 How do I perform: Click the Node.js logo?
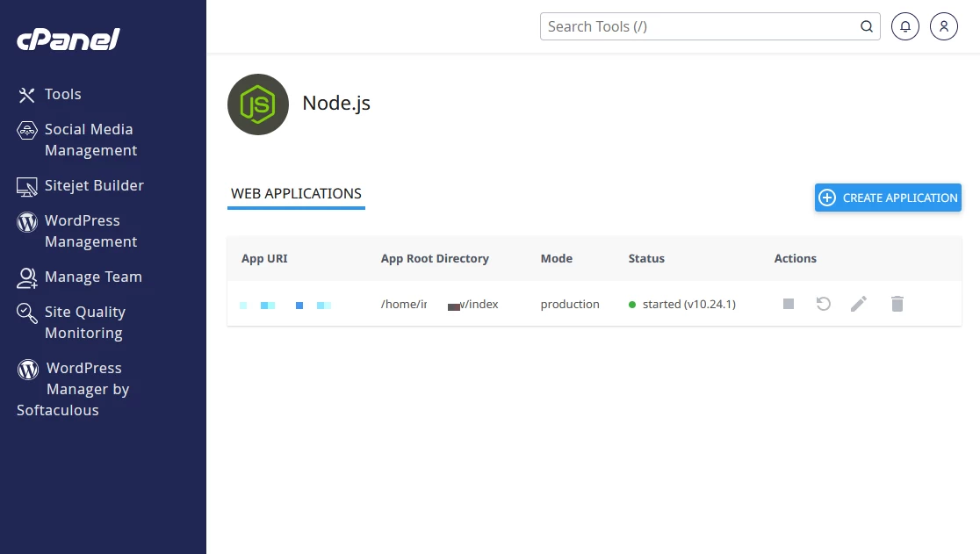tap(258, 104)
